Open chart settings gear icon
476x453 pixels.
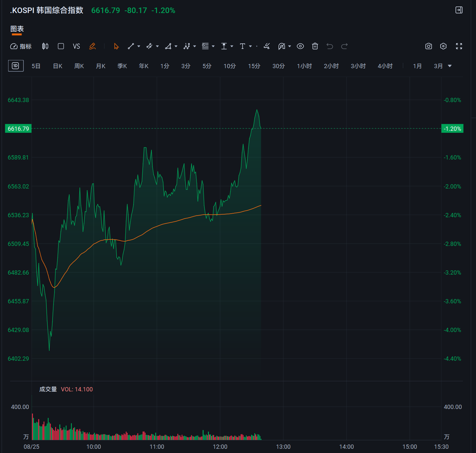[443, 46]
